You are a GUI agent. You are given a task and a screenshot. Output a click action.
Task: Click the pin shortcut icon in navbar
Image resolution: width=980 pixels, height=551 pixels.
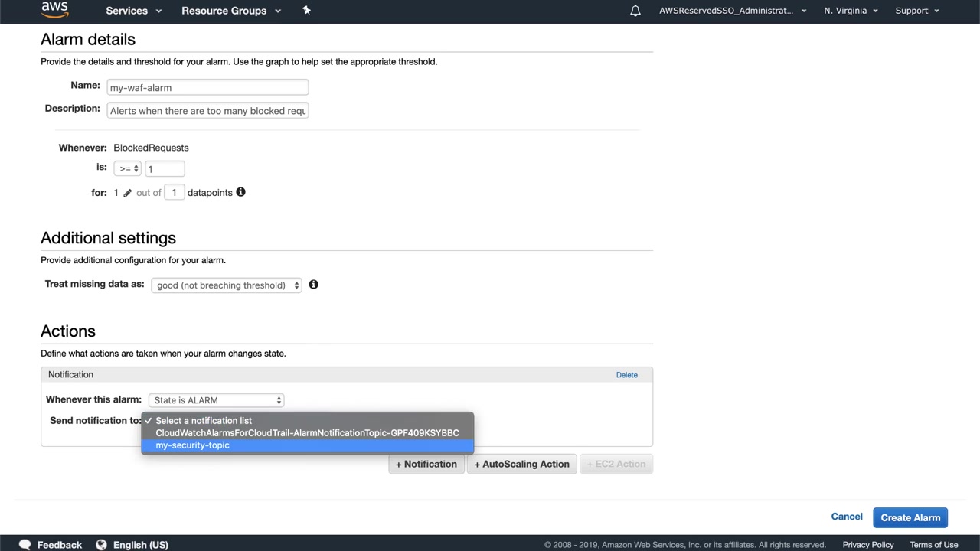[306, 10]
